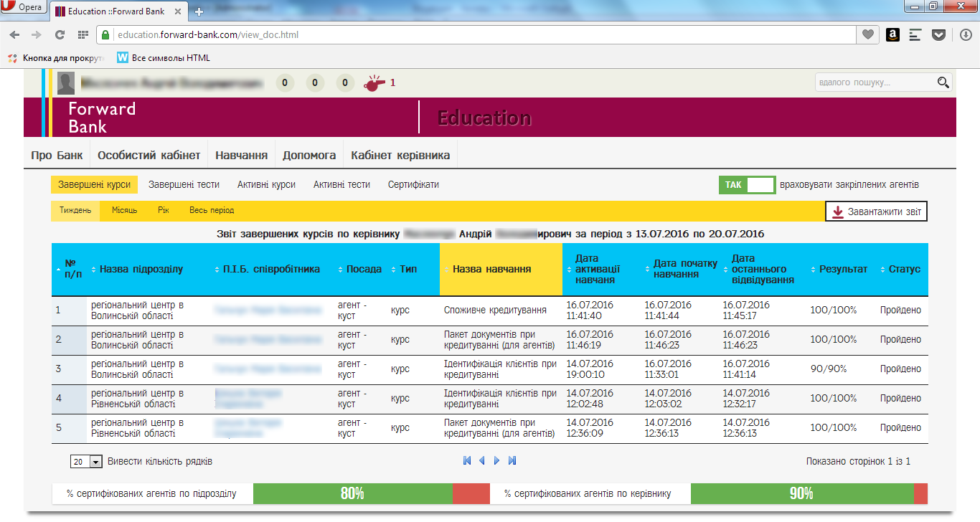
Task: Close the Education ::Forward Bank tab
Action: point(176,11)
